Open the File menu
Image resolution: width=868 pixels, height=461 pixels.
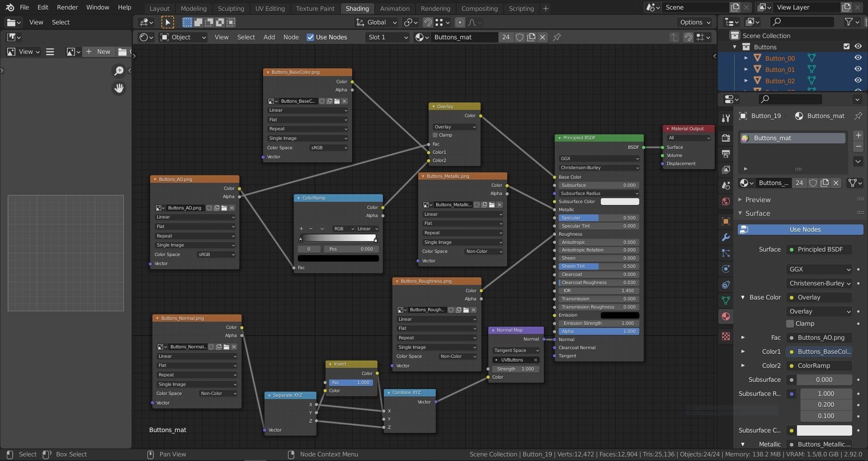24,7
